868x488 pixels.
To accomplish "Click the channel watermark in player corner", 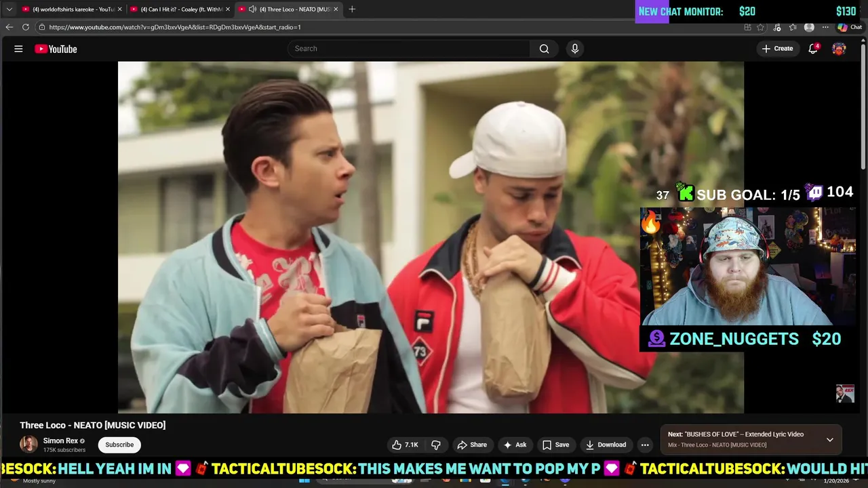I will tap(845, 394).
